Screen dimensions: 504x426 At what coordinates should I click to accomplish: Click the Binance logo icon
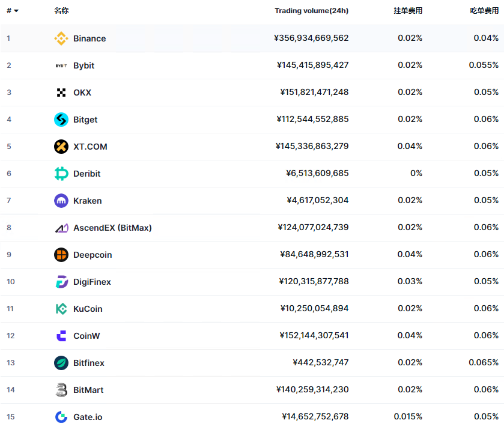click(61, 38)
